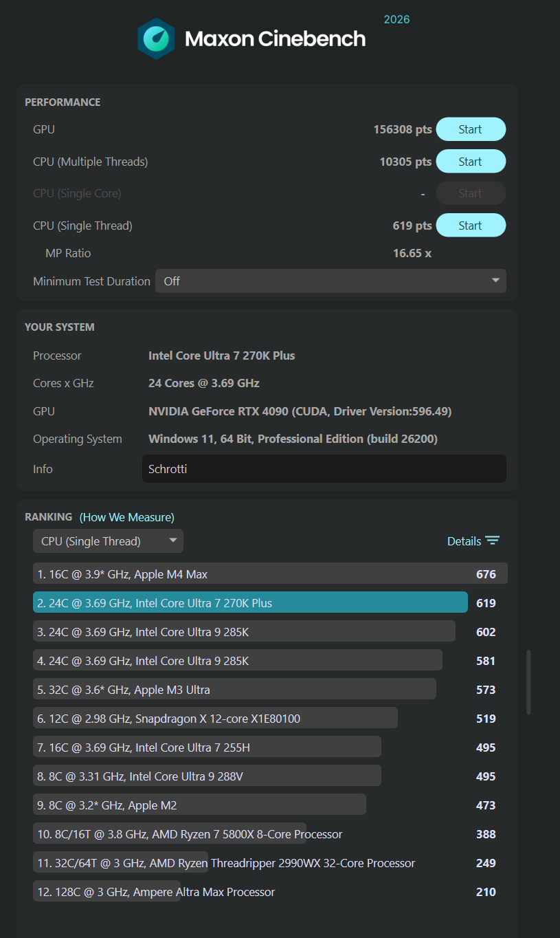Click the 2026 version label
Image resolution: width=560 pixels, height=938 pixels.
396,19
